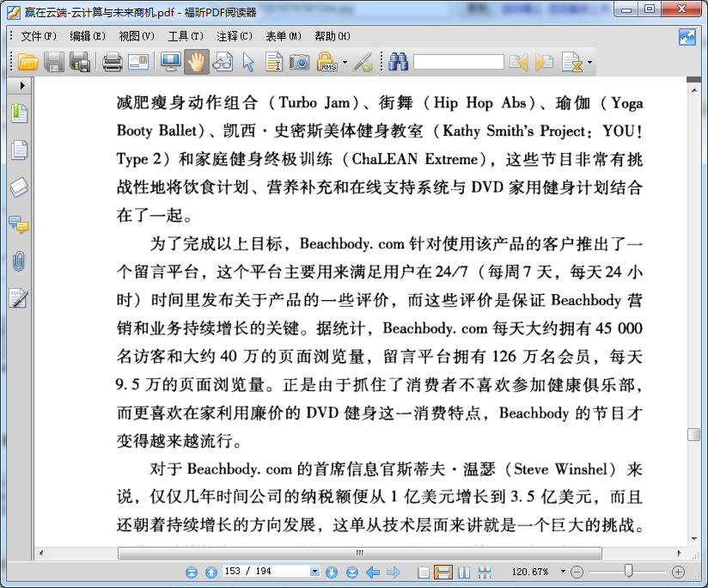The image size is (708, 588).
Task: Click the Save As double-disk icon
Action: (80, 62)
